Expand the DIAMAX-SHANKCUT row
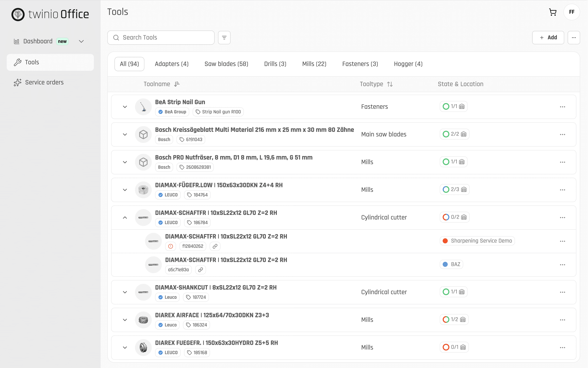Viewport: 588px width, 368px height. 125,292
